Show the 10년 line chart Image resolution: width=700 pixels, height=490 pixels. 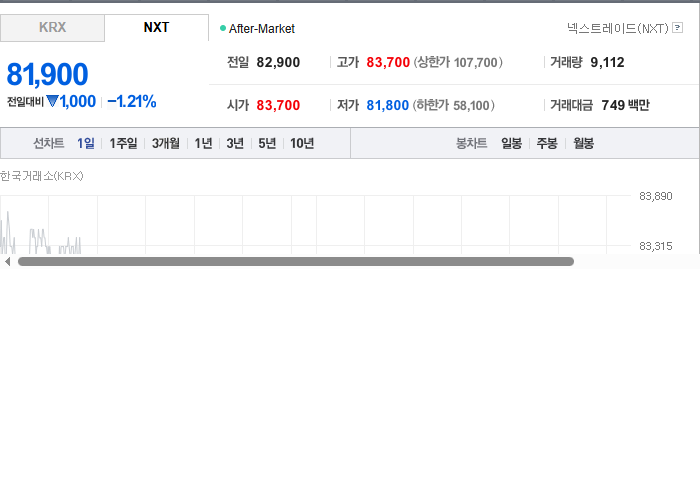302,143
